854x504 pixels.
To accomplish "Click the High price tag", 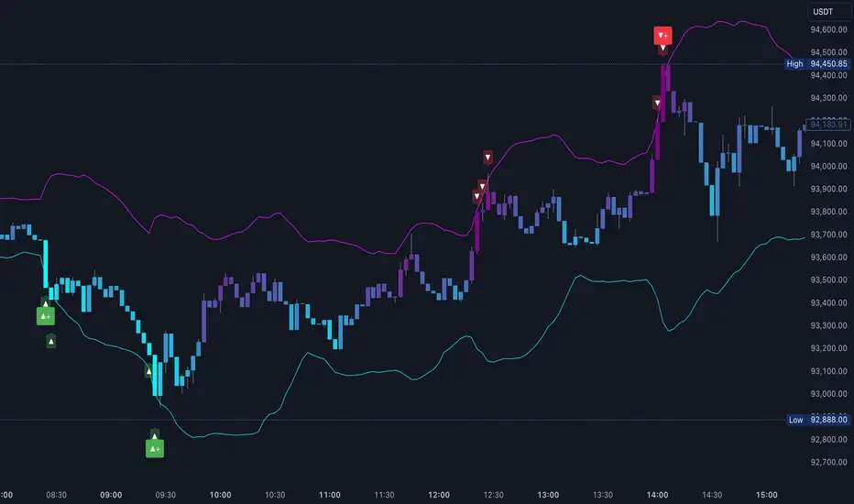I will 794,64.
